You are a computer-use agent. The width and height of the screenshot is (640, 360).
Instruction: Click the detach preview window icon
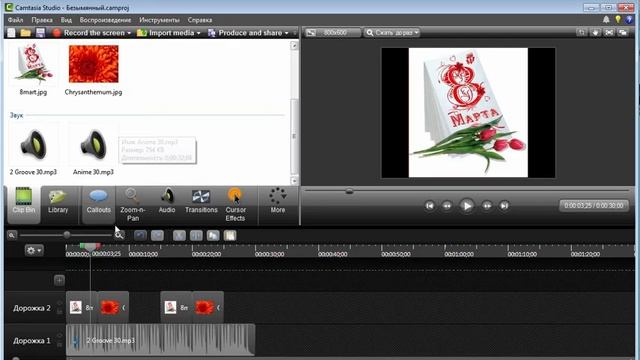pyautogui.click(x=623, y=33)
